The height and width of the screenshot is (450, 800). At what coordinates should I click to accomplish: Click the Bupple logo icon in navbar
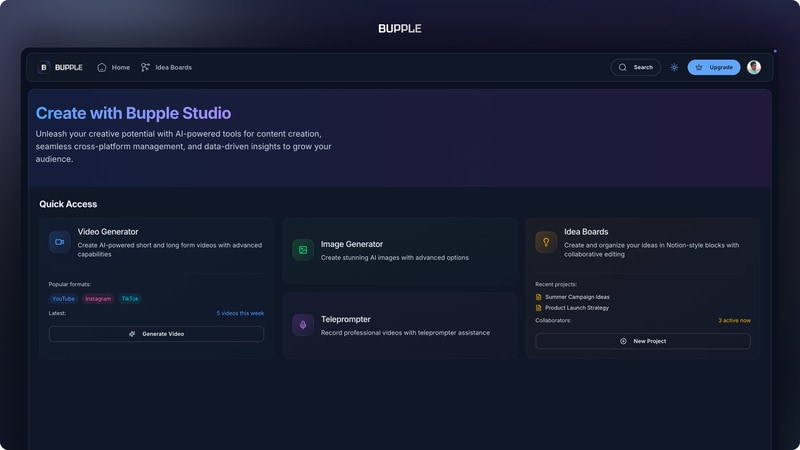tap(44, 68)
